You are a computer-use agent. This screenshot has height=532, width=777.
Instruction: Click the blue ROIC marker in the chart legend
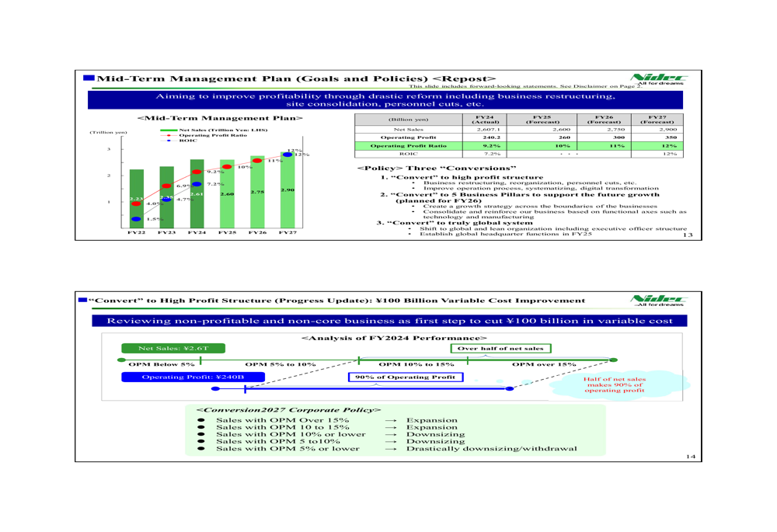click(x=167, y=141)
